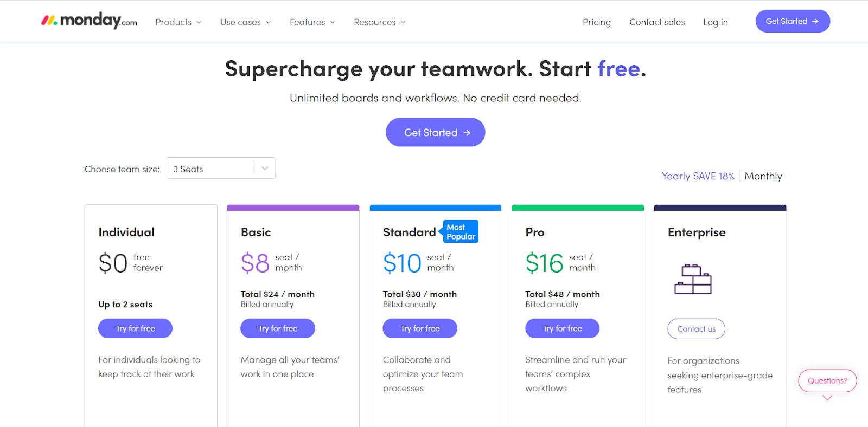
Task: Expand the Resources menu
Action: (379, 22)
